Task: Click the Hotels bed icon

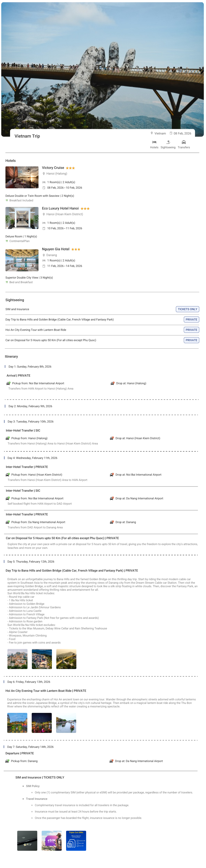Action: (154, 142)
